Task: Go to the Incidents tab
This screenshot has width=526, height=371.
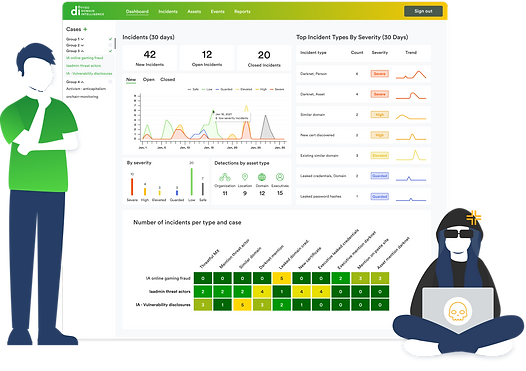Action: tap(168, 11)
